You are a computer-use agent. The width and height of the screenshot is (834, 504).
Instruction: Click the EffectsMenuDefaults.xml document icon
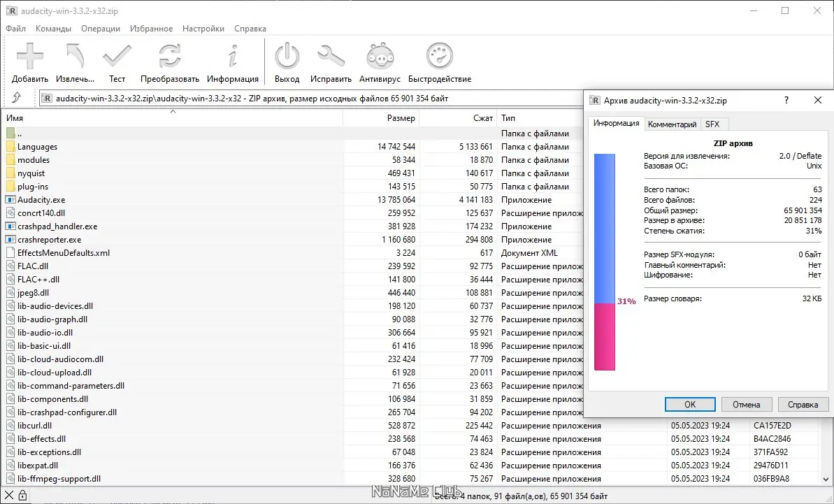click(10, 253)
